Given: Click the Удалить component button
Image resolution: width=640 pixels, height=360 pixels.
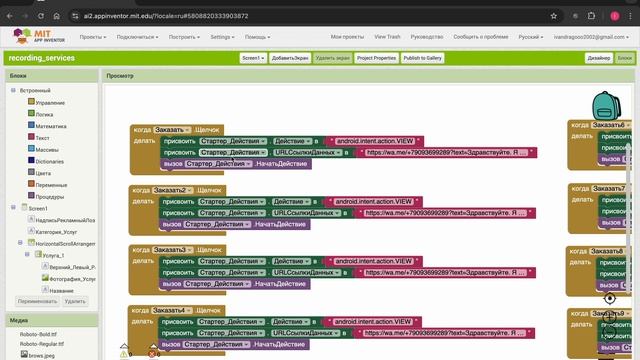Looking at the screenshot, I should point(75,301).
